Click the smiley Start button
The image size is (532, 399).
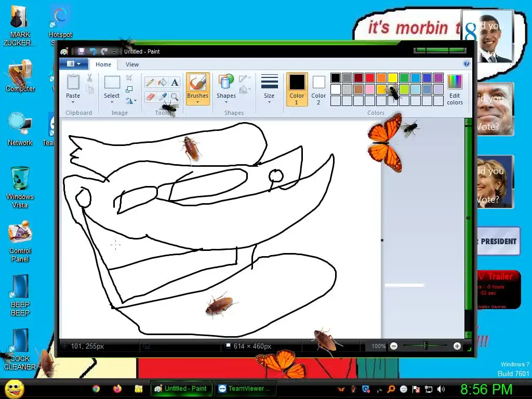(x=15, y=389)
